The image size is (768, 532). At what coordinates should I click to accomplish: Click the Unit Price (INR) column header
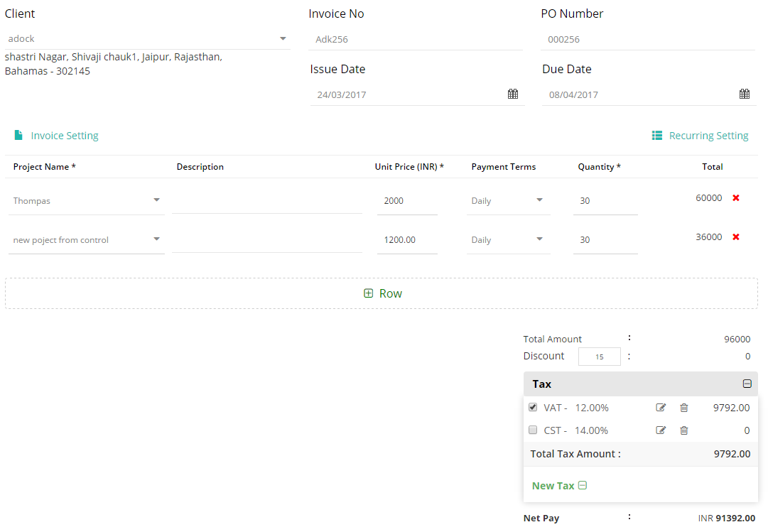click(409, 167)
